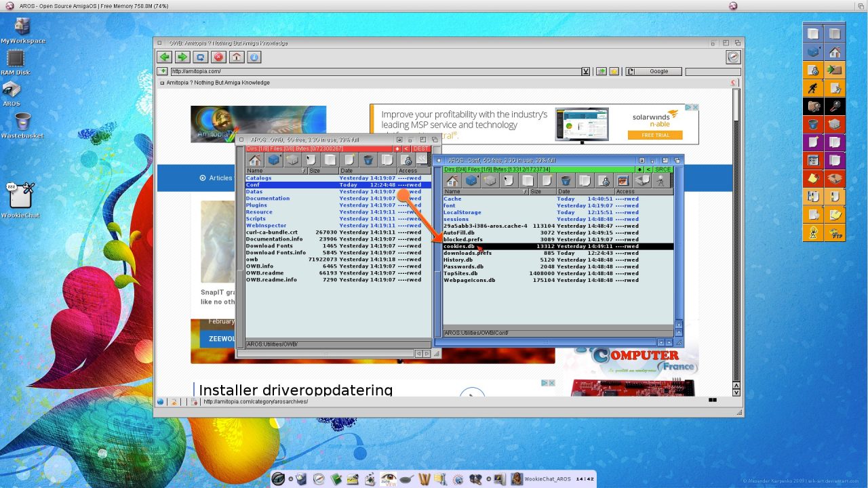Sort Conf file list by Name column
This screenshot has width=868, height=488.
point(486,192)
